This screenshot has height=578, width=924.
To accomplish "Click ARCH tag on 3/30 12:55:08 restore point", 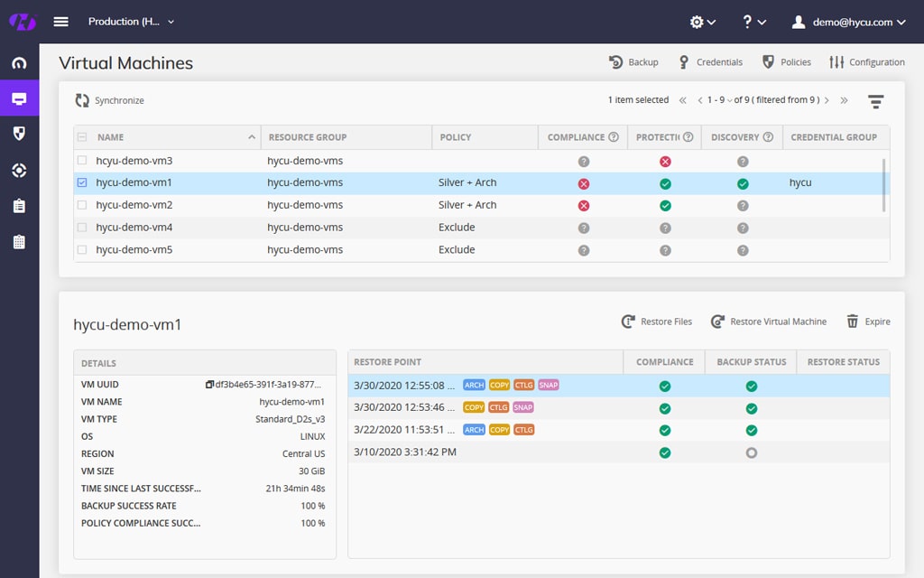I will 474,385.
